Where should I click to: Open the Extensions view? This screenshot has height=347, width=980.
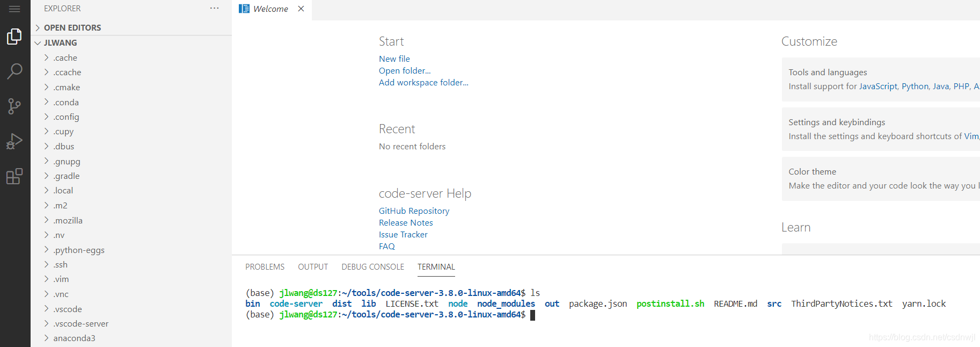click(14, 176)
